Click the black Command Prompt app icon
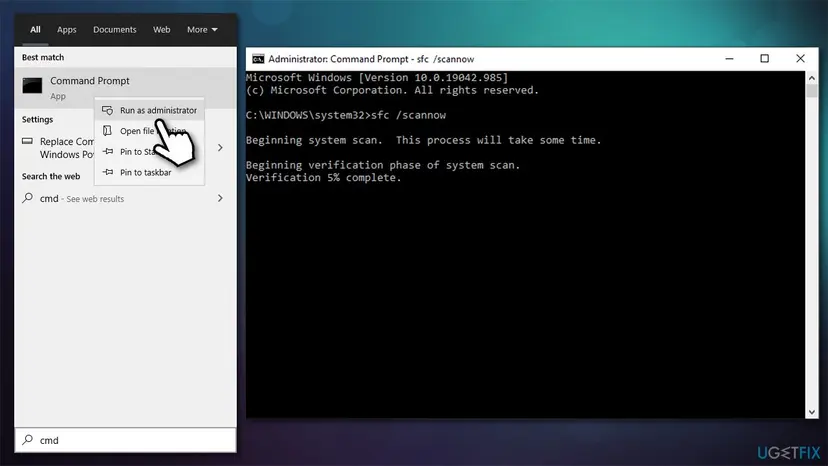This screenshot has width=828, height=466. [32, 85]
